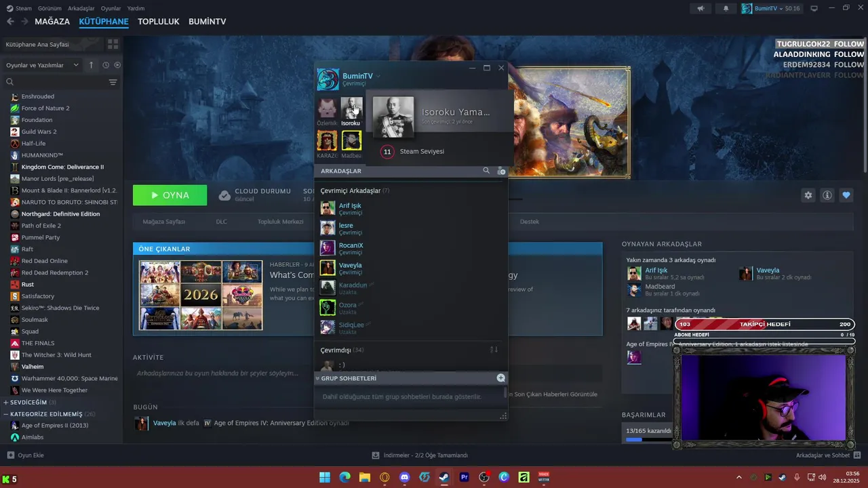
Task: Open Arkadaşlar ve Sohbet button
Action: click(828, 455)
